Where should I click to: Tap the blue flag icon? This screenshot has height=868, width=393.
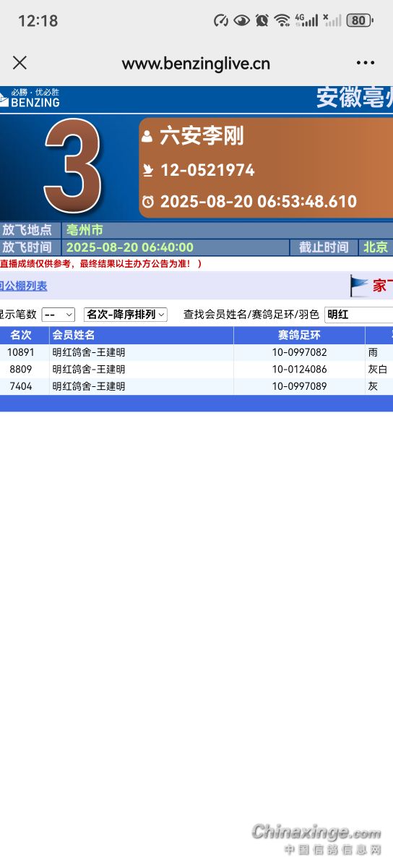coord(359,286)
